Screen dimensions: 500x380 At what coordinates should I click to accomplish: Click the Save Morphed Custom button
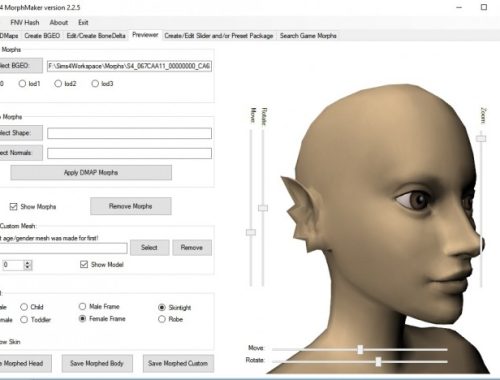[x=178, y=363]
